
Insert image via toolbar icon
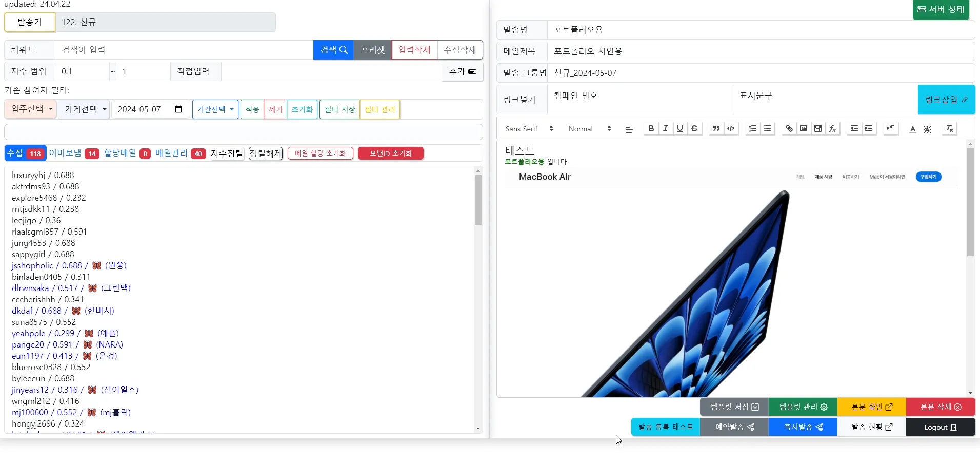pyautogui.click(x=804, y=129)
